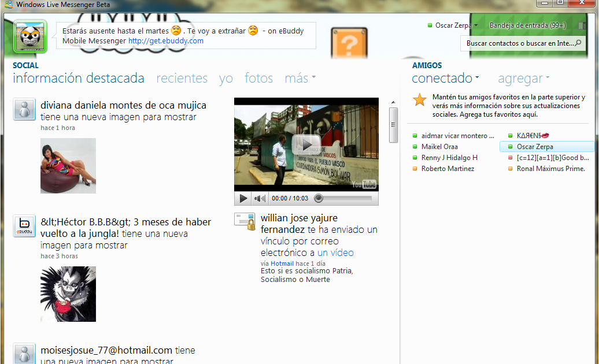Open the get.ebuddy.com link

pyautogui.click(x=166, y=41)
